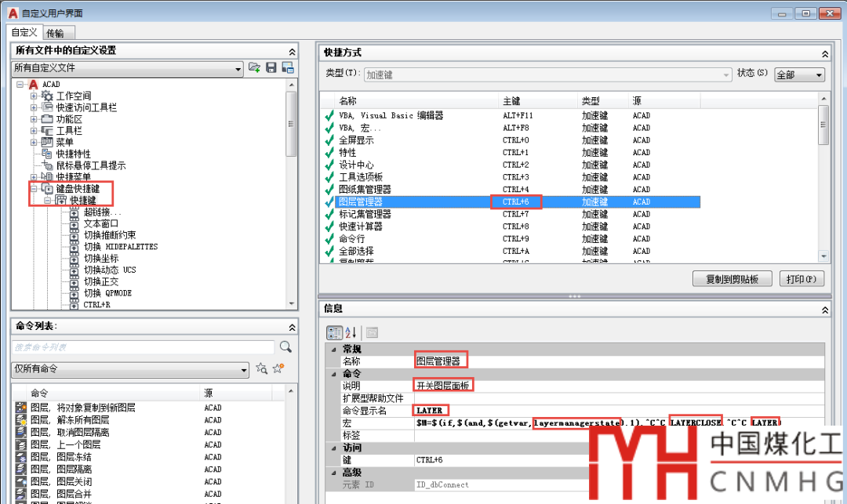Collapse the 键盘快捷键 tree node
847x504 pixels.
pyautogui.click(x=34, y=189)
